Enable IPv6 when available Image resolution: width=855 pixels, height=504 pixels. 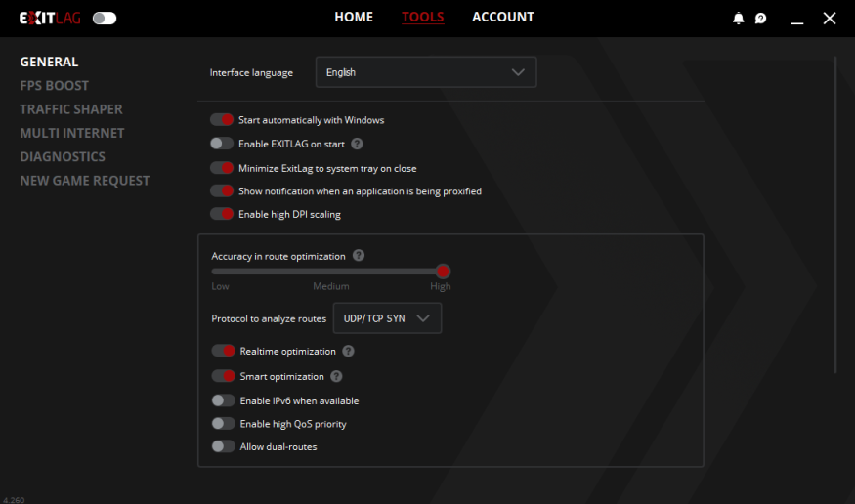pos(223,400)
